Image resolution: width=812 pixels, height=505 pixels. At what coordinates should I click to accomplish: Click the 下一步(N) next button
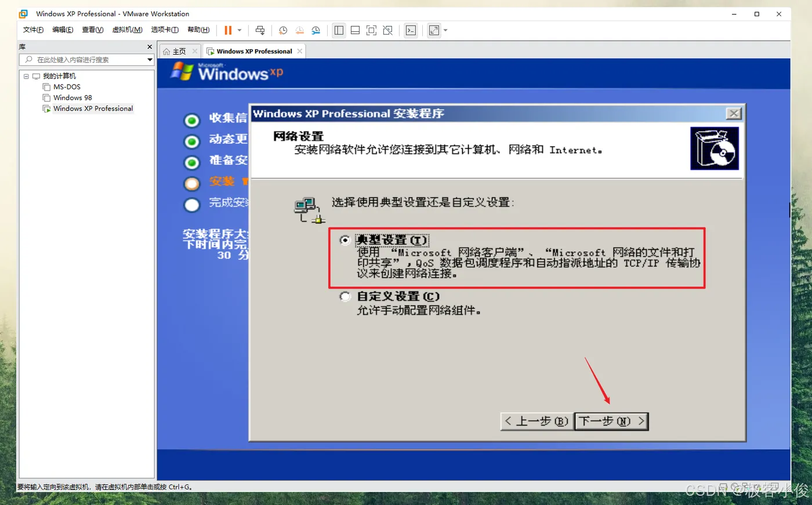(x=611, y=421)
